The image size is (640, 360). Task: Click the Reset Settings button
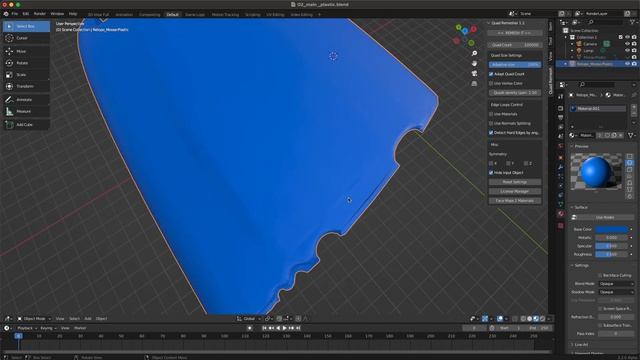pos(515,182)
